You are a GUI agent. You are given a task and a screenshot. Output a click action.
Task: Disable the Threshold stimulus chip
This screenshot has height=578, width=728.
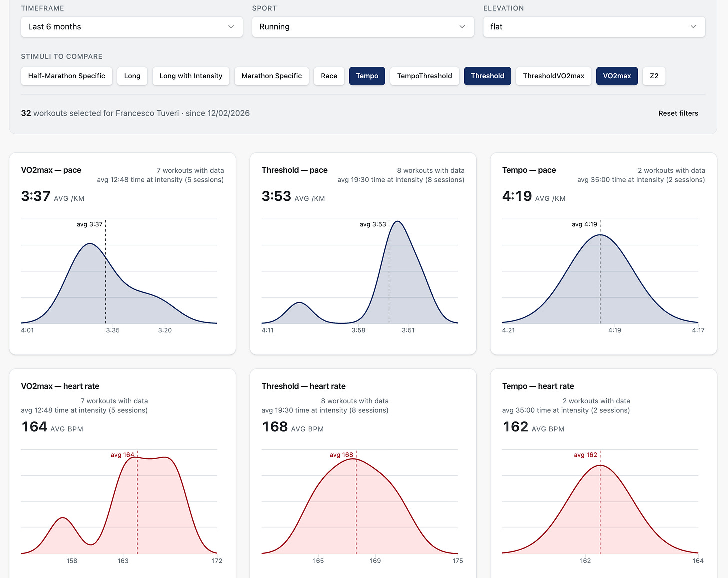(x=488, y=76)
